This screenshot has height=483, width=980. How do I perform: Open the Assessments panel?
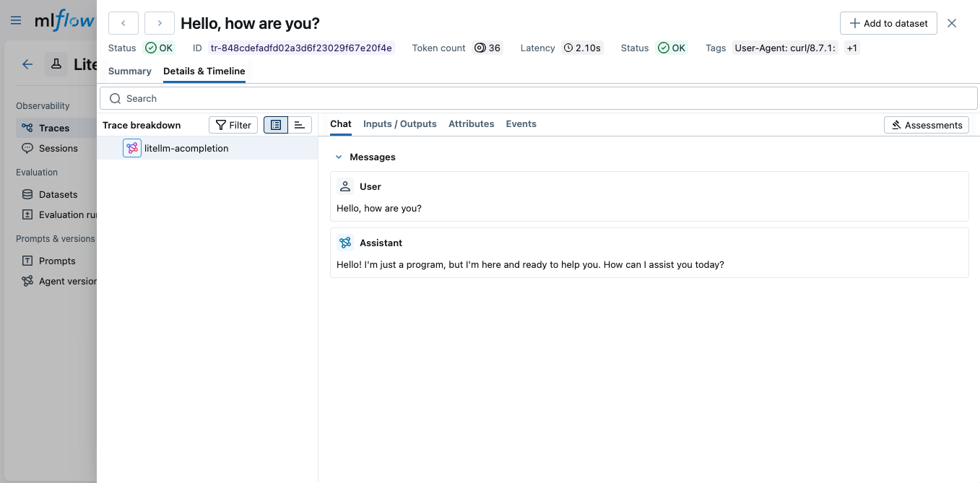coord(927,125)
